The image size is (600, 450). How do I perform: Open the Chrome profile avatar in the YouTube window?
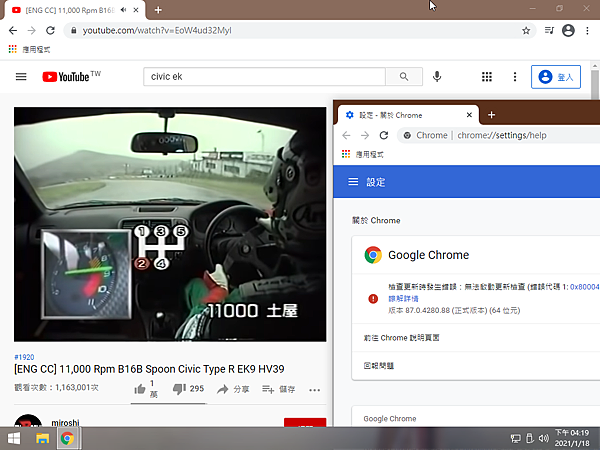[x=568, y=30]
